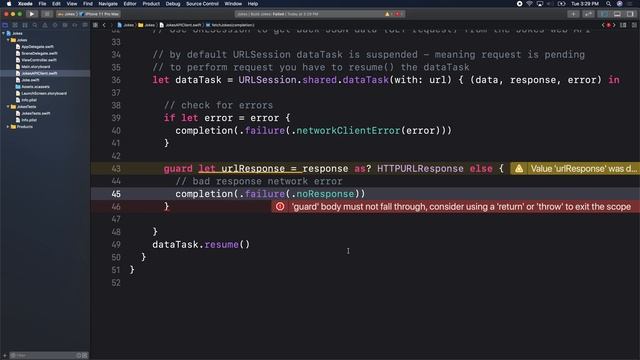Open the JokesAPIClient.swift jump bar item
This screenshot has width=640, height=360.
pyautogui.click(x=180, y=25)
